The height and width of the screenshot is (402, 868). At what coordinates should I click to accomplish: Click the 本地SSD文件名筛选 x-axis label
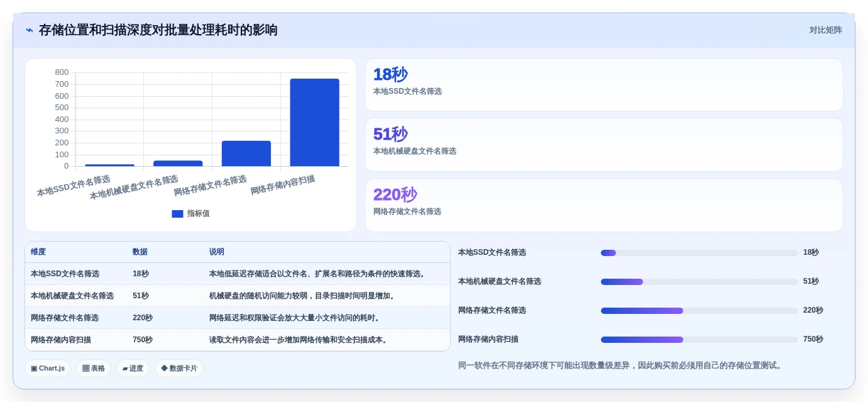point(74,187)
